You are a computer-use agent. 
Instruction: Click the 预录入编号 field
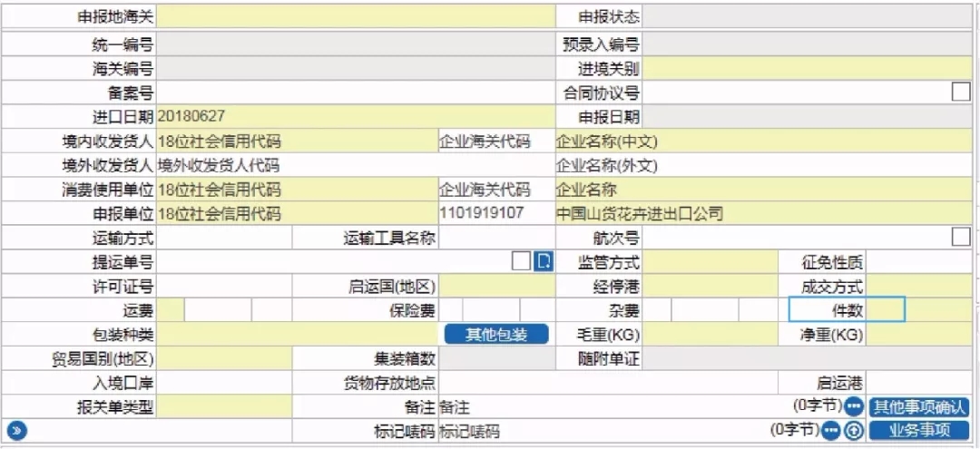click(x=808, y=44)
